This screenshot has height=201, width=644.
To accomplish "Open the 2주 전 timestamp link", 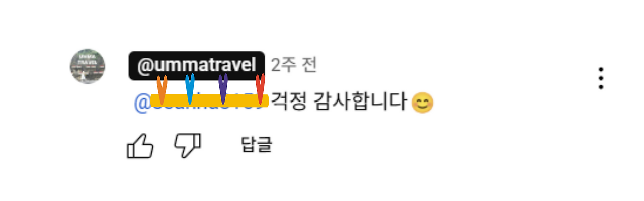I will click(294, 65).
